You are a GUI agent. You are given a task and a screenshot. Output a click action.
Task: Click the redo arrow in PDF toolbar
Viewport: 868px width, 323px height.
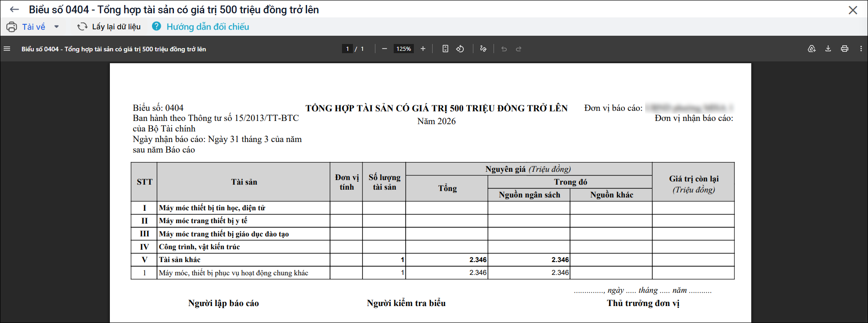(x=519, y=49)
